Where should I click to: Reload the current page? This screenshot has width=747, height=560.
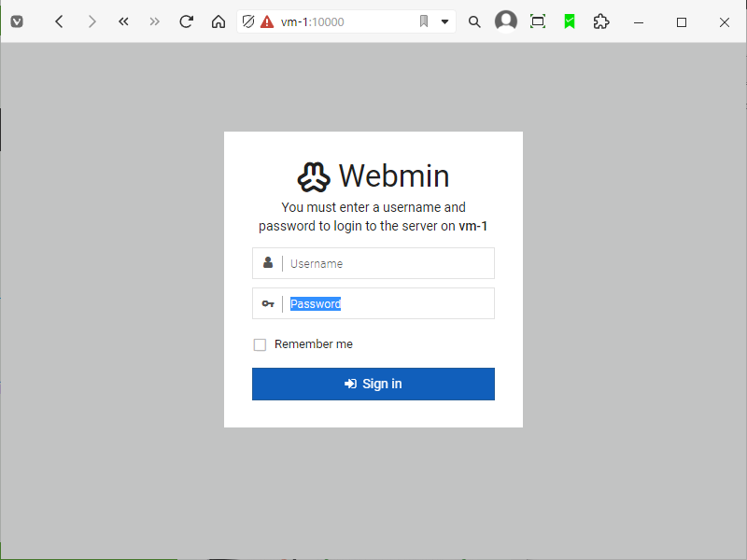(186, 21)
